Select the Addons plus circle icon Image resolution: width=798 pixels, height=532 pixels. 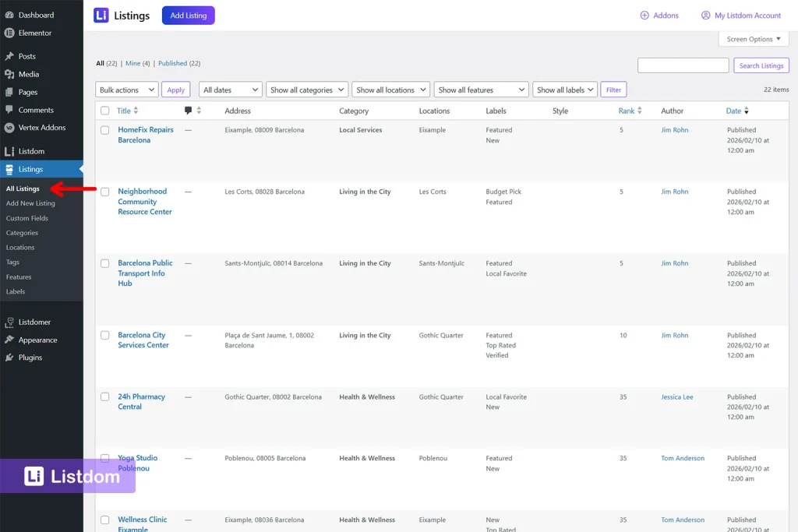[644, 16]
